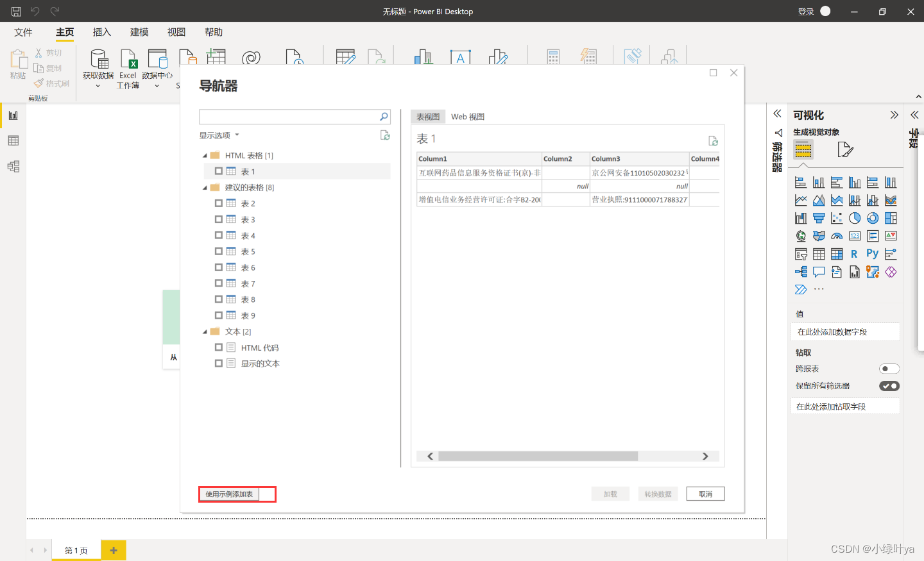Click 取消 to close the navigator

coord(705,494)
